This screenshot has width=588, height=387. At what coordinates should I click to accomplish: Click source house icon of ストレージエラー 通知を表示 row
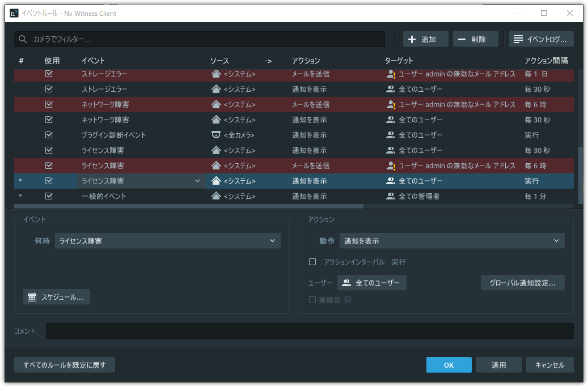coord(216,89)
